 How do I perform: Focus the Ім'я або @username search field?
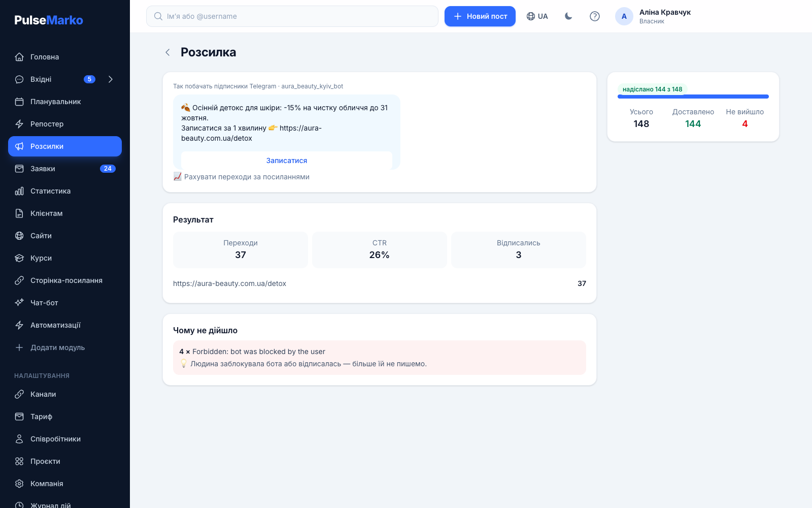(x=292, y=16)
